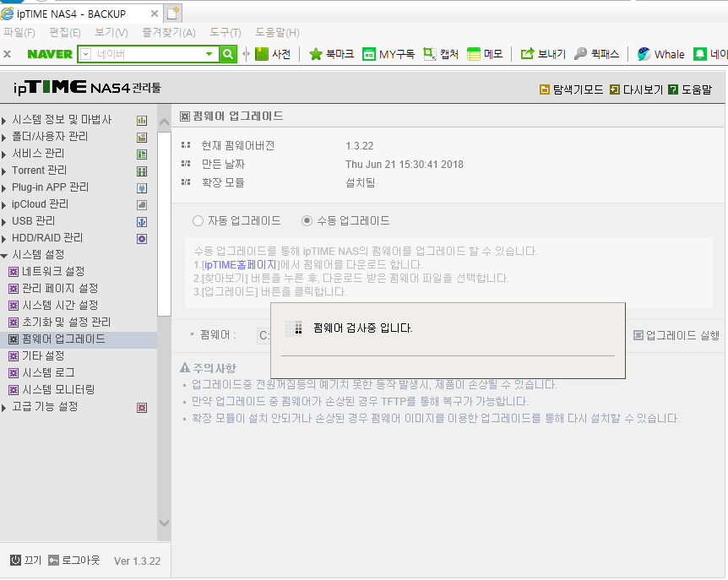Click the HDD/RAID 관리 disk icon
This screenshot has height=580, width=728.
pos(142,238)
